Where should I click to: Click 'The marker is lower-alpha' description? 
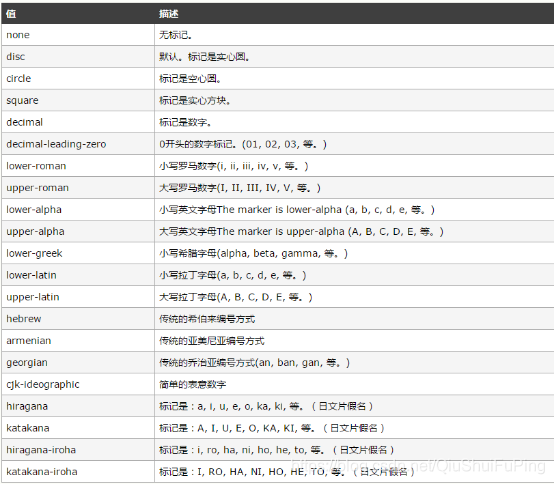[297, 210]
